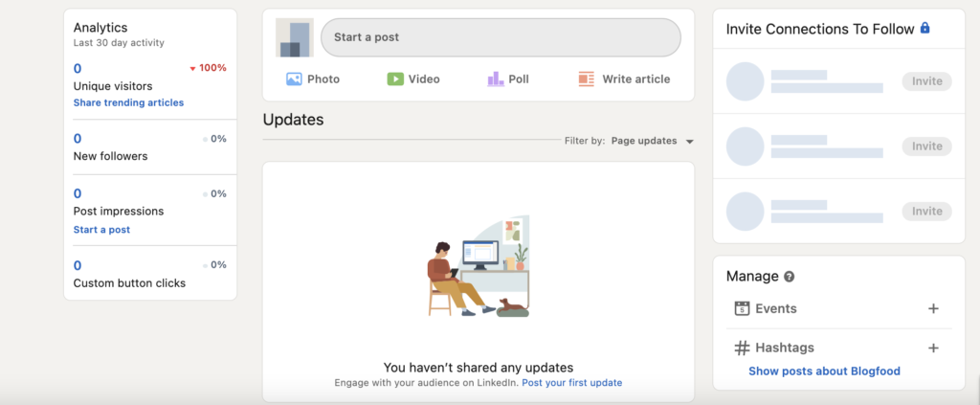Click the Events calendar icon
This screenshot has width=980, height=405.
741,308
